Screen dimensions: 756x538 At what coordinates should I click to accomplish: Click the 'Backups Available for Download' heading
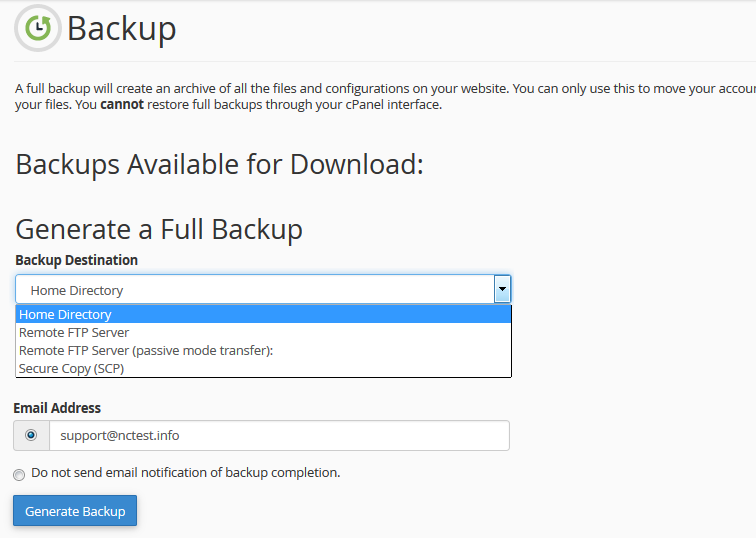[x=220, y=164]
